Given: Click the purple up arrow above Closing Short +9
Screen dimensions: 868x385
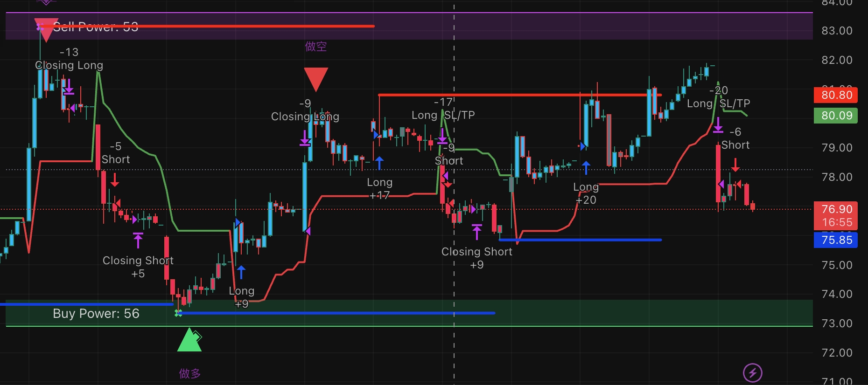Looking at the screenshot, I should (476, 232).
